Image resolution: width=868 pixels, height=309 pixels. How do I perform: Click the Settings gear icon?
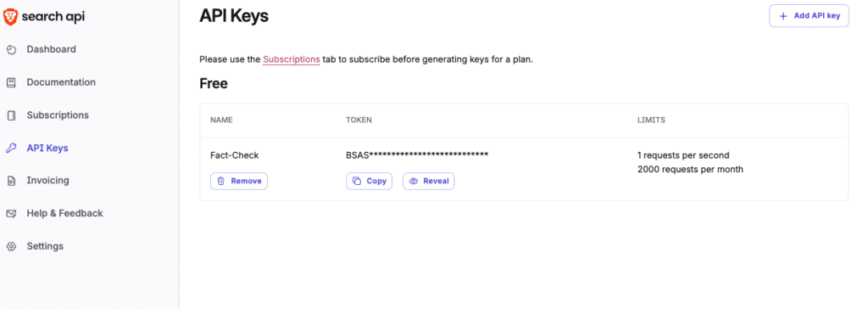click(11, 246)
